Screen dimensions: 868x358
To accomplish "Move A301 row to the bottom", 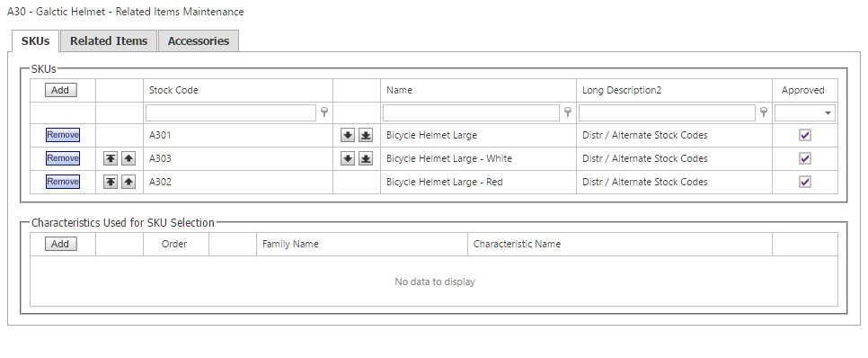I will 366,135.
